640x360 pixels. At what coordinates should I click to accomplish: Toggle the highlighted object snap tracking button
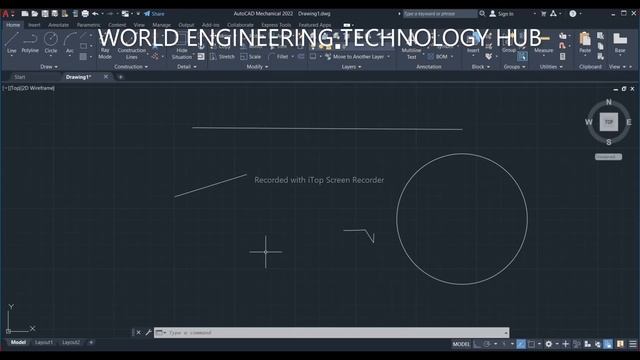pyautogui.click(x=521, y=344)
